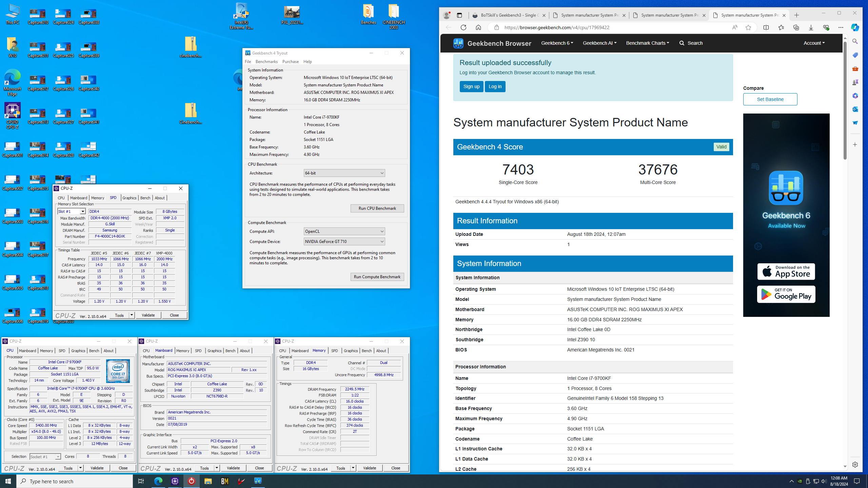Image resolution: width=868 pixels, height=488 pixels.
Task: Show hidden tray icons chevron
Action: [792, 481]
